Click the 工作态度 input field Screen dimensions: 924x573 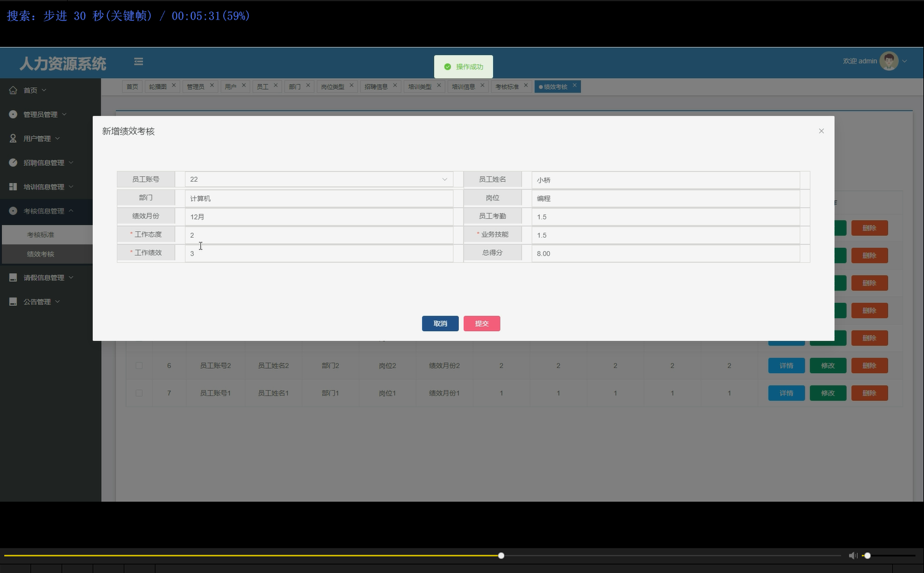pyautogui.click(x=319, y=235)
